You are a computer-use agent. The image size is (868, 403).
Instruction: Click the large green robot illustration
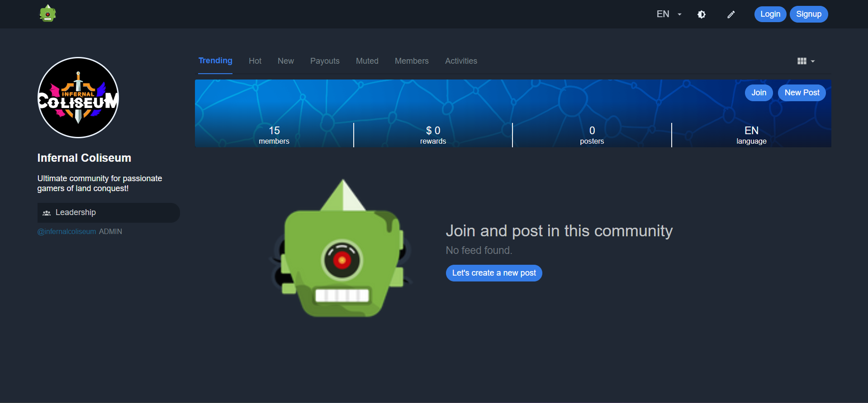click(x=342, y=248)
